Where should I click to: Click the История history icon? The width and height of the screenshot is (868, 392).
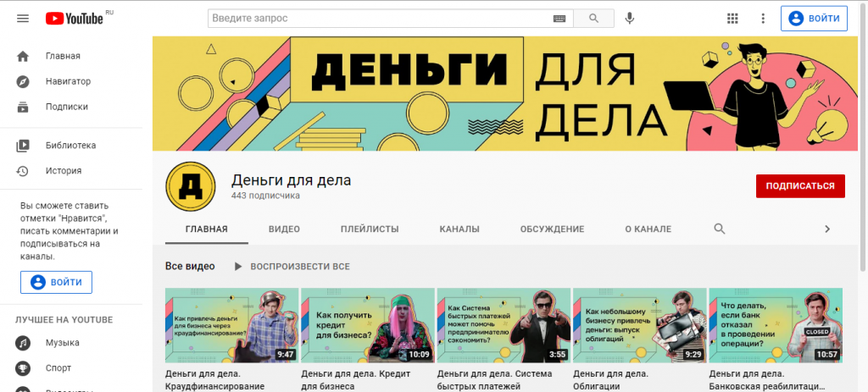coord(23,171)
